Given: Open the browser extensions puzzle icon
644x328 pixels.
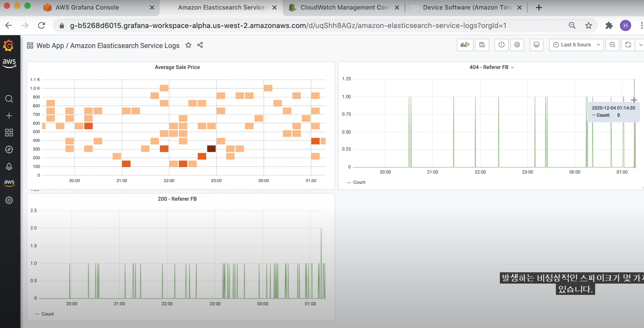Looking at the screenshot, I should [609, 25].
